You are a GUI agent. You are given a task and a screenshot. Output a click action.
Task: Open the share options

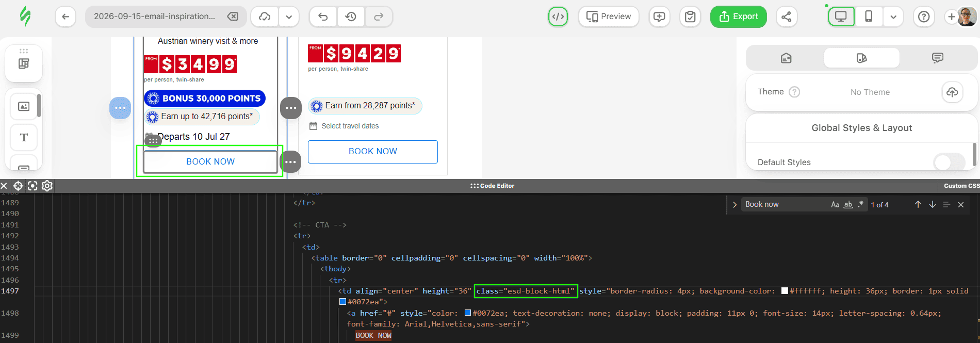786,17
